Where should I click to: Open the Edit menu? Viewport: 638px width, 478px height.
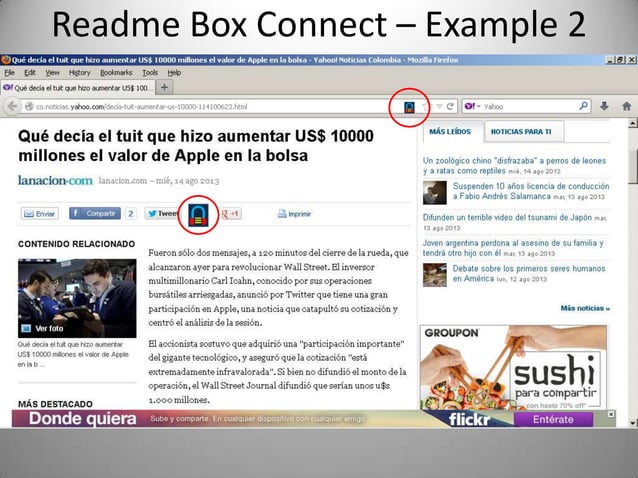[30, 73]
